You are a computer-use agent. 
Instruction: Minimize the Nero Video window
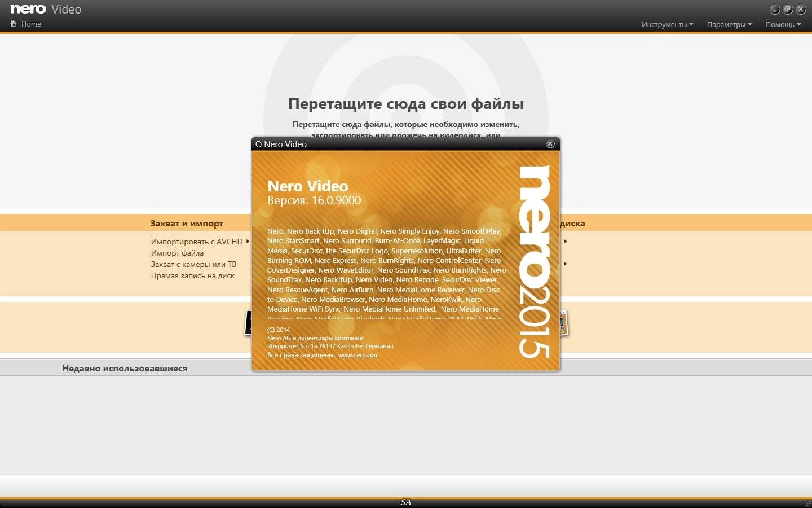click(775, 9)
